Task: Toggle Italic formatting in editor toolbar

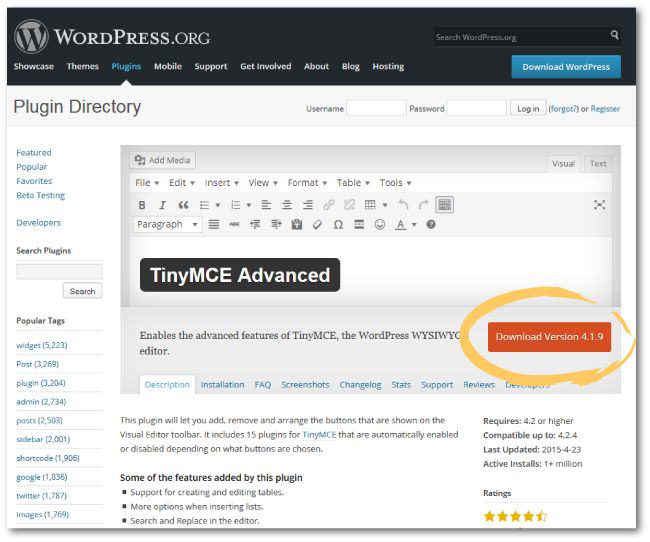Action: coord(162,205)
